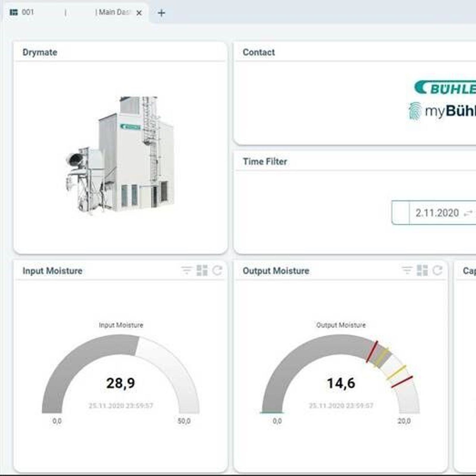
Task: Click the 001 tab label
Action: pos(28,12)
